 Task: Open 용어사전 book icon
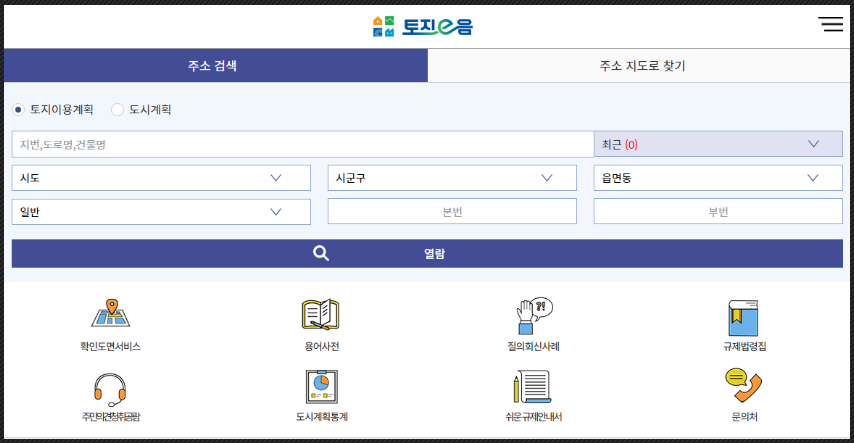[x=321, y=314]
